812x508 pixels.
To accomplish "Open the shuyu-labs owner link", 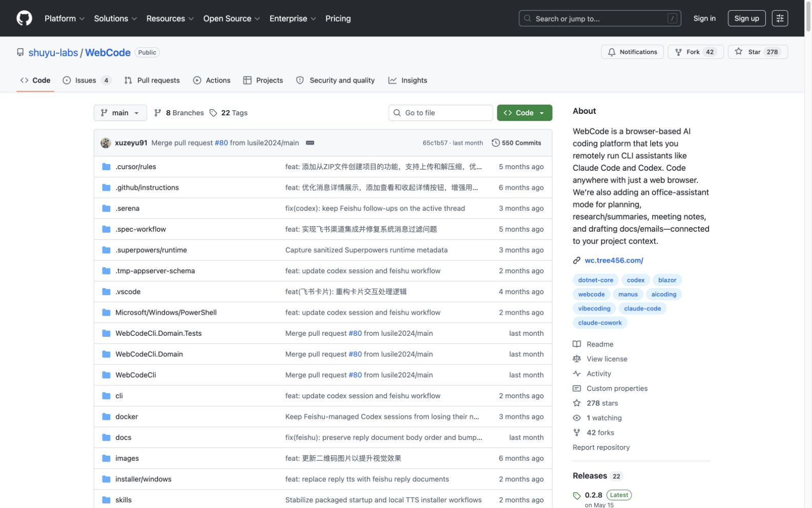I will click(x=53, y=53).
